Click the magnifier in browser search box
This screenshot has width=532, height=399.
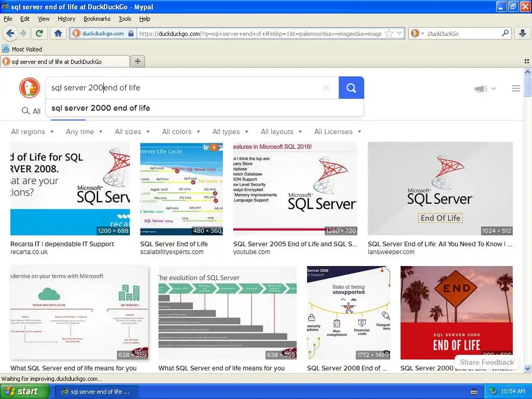pos(505,33)
